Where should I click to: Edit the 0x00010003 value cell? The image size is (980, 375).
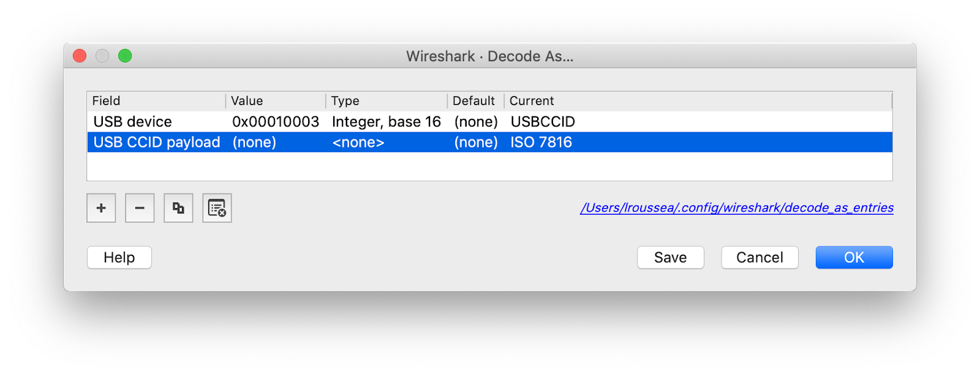276,122
